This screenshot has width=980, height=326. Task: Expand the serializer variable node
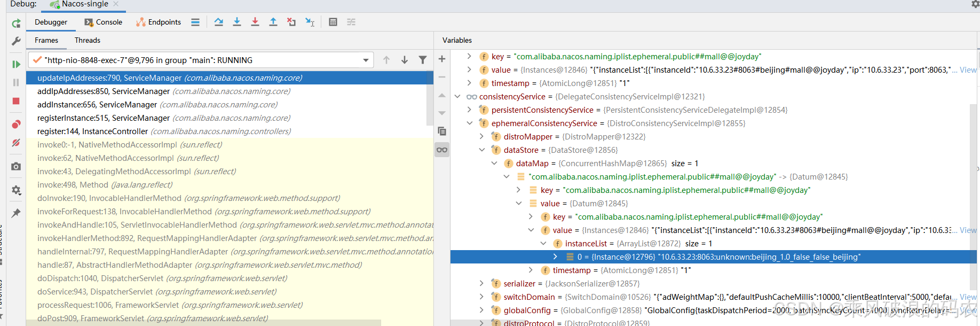[x=481, y=284]
